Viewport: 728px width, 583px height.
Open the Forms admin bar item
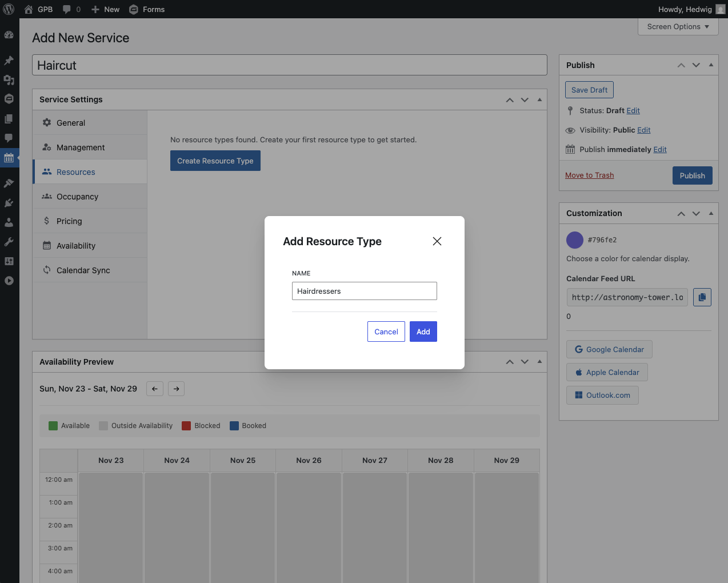pos(147,9)
